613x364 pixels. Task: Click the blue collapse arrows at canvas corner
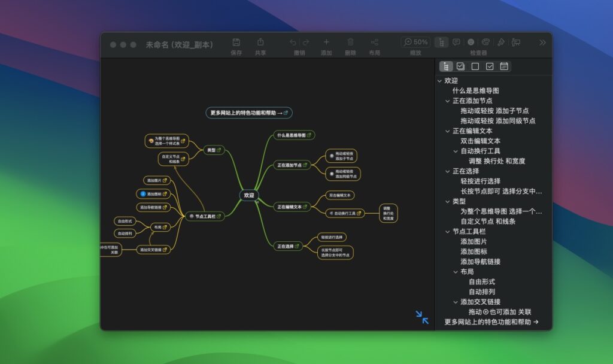[423, 318]
